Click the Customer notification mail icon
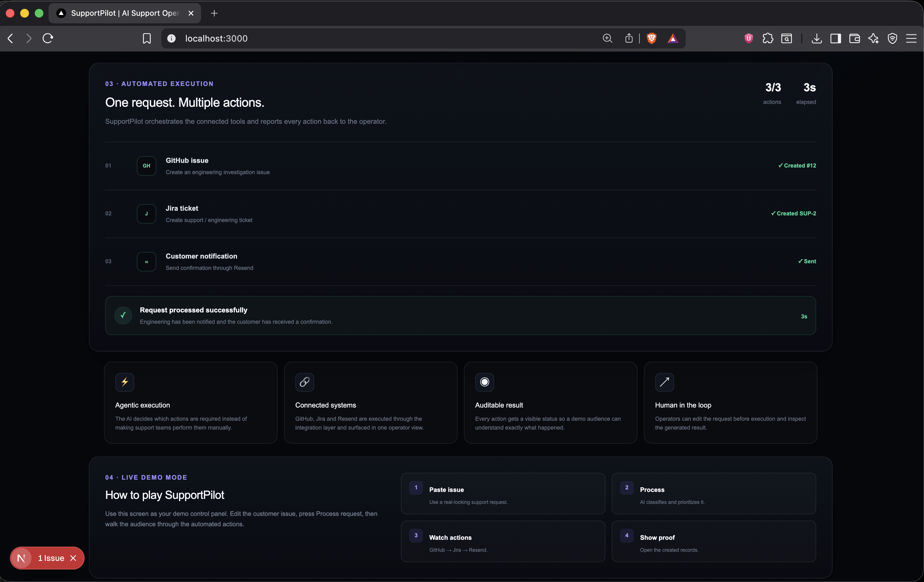Screen dimensions: 924x582 coord(147,261)
